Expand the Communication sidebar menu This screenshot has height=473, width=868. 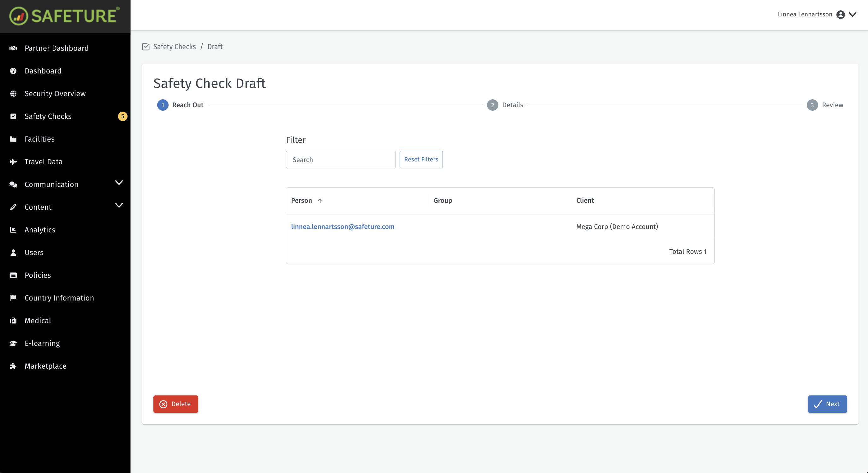(119, 183)
